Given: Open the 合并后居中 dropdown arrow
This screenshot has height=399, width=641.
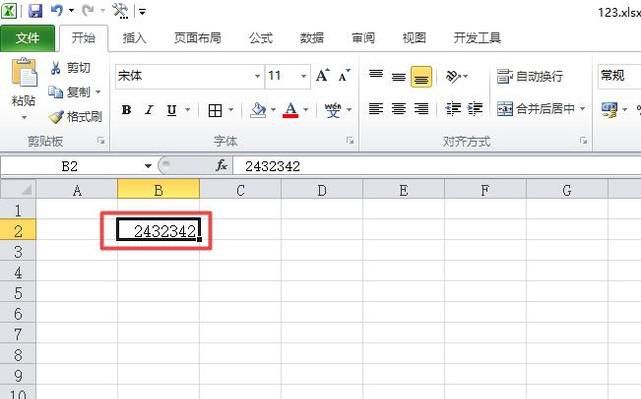Looking at the screenshot, I should click(583, 109).
